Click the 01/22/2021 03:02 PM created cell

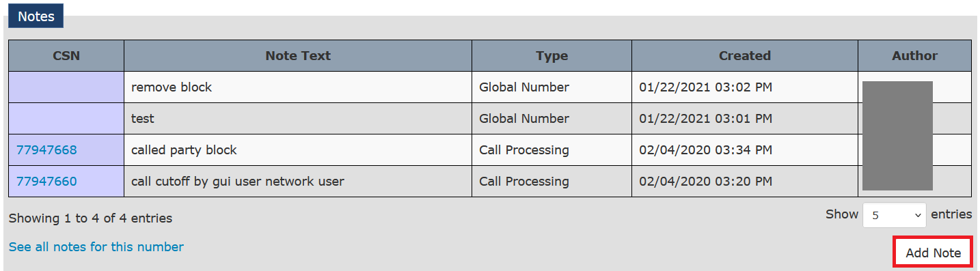click(x=745, y=87)
